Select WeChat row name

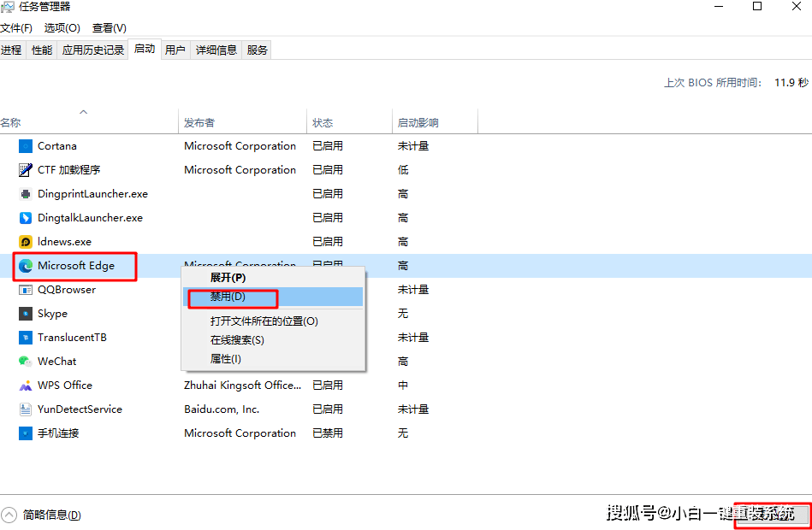[57, 362]
